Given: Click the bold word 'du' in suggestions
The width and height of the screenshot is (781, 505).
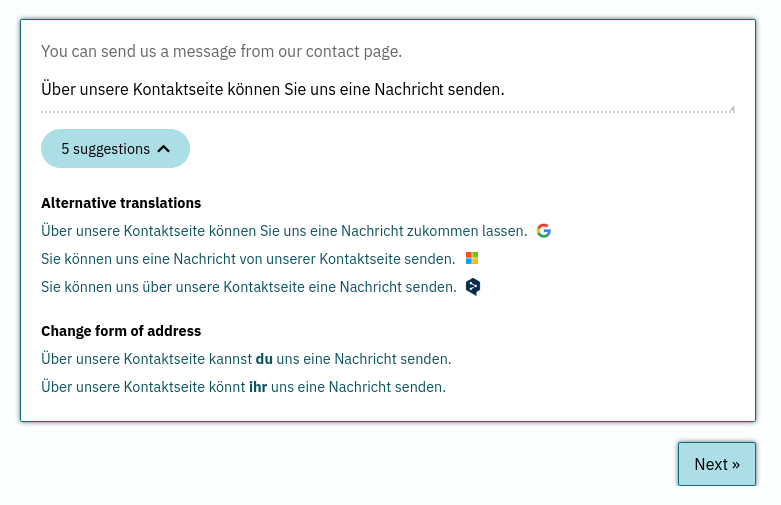Looking at the screenshot, I should pos(264,359).
